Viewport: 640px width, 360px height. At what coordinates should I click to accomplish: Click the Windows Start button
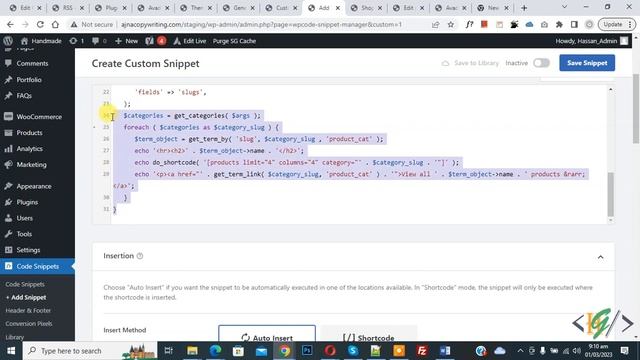[x=11, y=351]
